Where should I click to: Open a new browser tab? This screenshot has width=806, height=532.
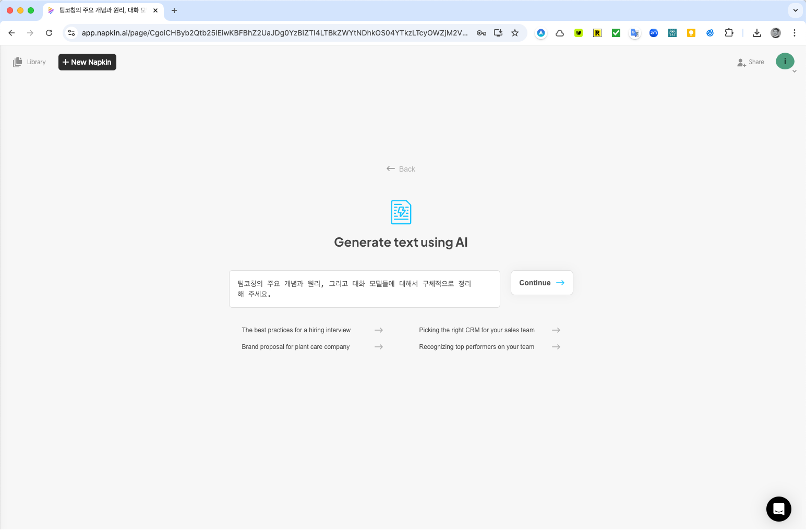point(174,10)
